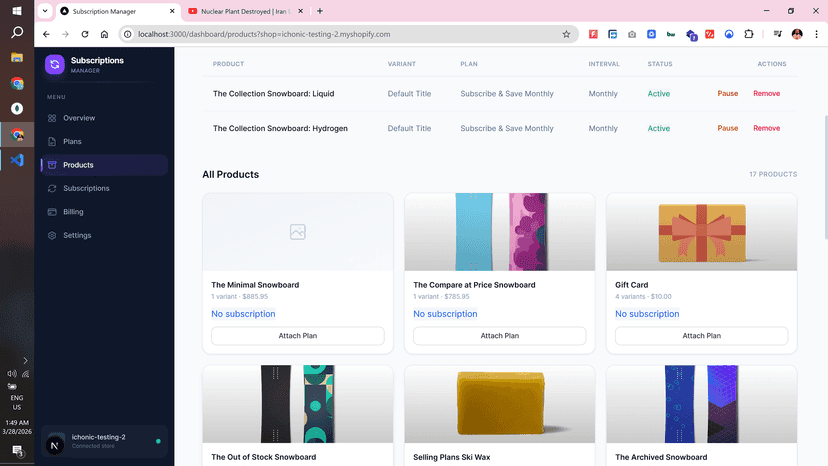
Task: Click the ENG US language indicator
Action: (x=17, y=403)
